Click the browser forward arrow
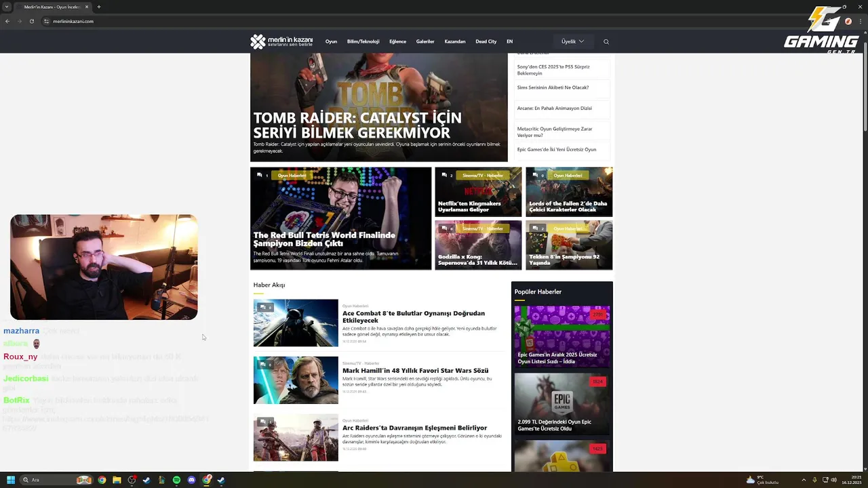The width and height of the screenshot is (868, 488). pos(19,21)
